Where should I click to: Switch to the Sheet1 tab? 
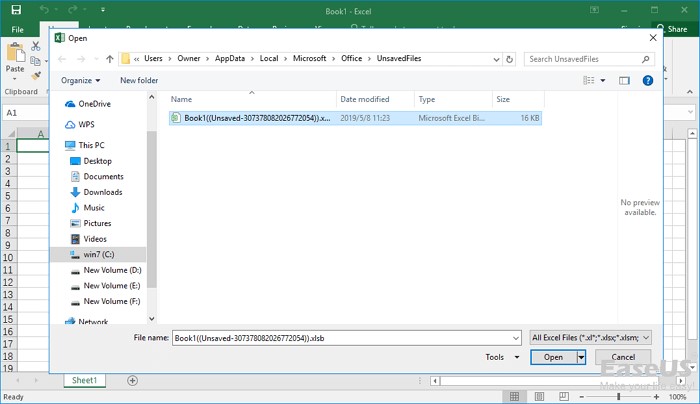(x=84, y=381)
